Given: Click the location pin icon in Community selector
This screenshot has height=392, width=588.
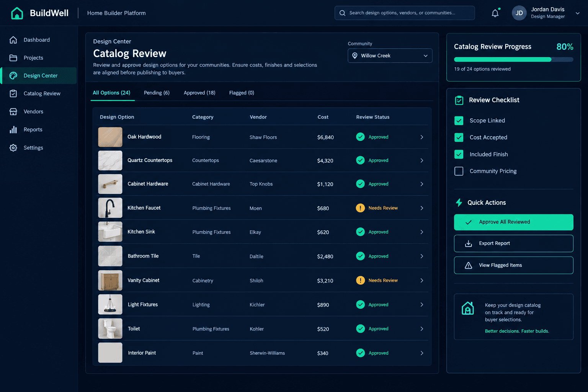Looking at the screenshot, I should [355, 56].
